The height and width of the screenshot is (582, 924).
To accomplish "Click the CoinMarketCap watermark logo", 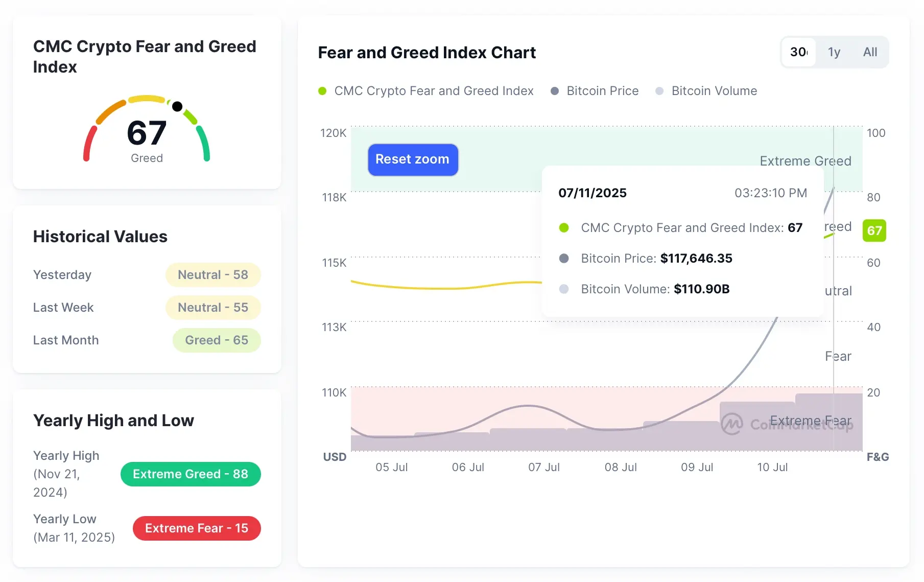I will pos(732,424).
